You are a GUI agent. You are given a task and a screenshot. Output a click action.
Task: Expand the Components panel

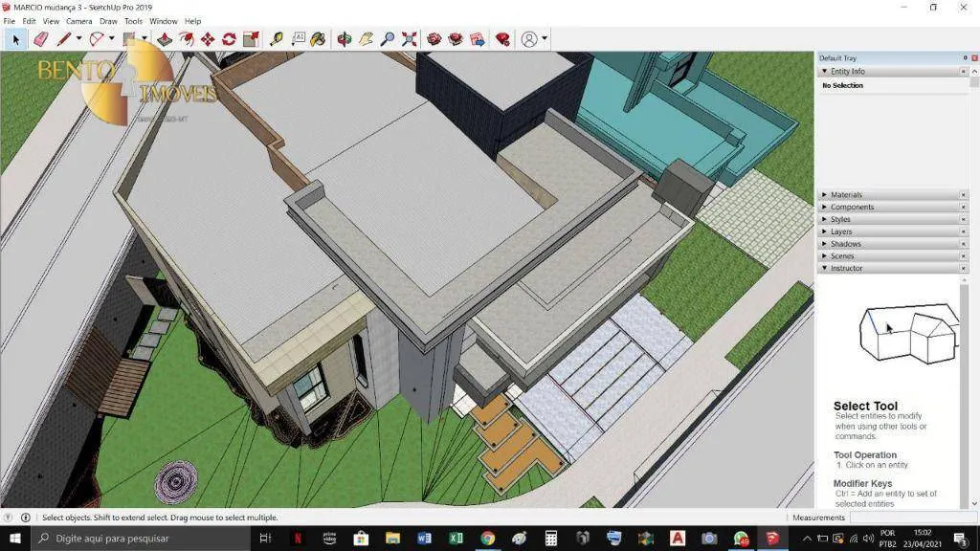pos(824,207)
